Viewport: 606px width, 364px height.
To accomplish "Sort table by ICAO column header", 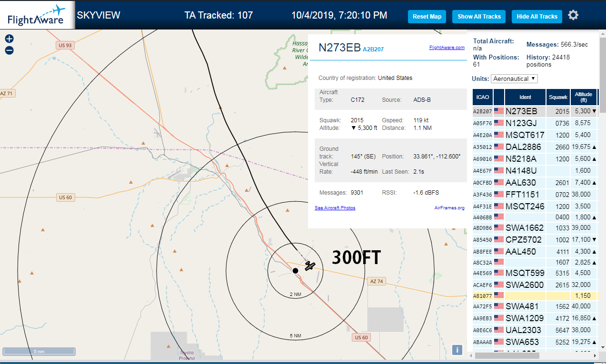I will tap(483, 97).
